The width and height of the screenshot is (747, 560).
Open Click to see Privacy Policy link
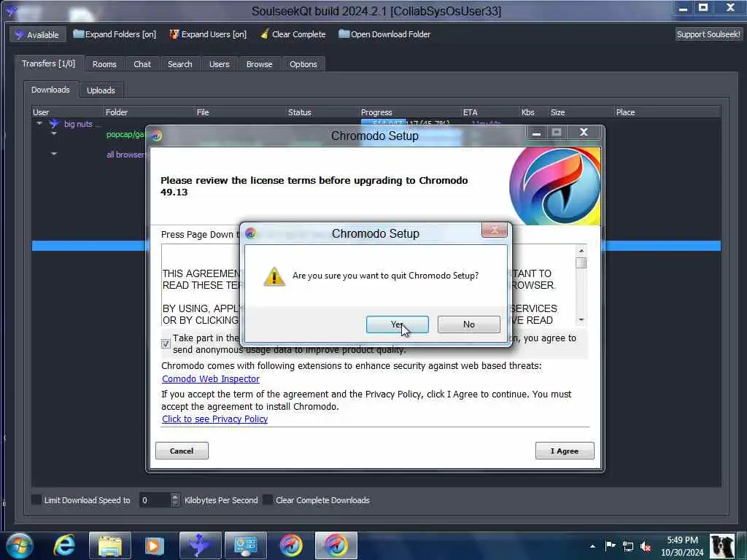pos(215,419)
